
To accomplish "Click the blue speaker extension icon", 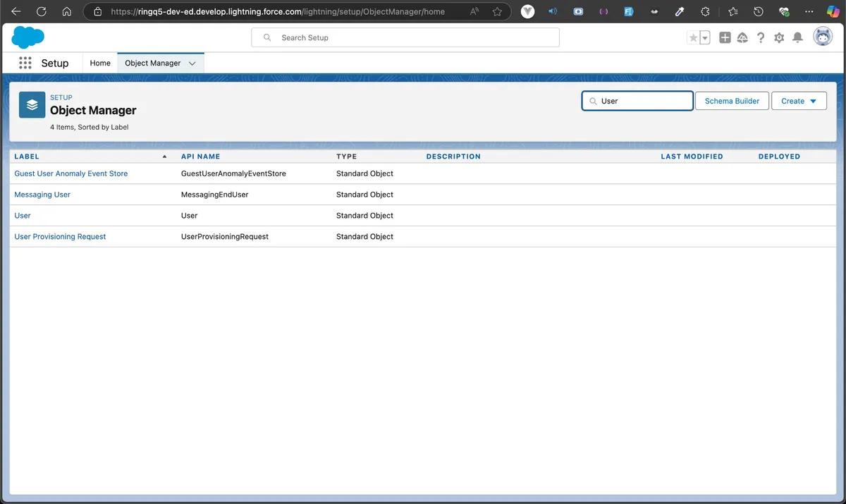I will 553,11.
